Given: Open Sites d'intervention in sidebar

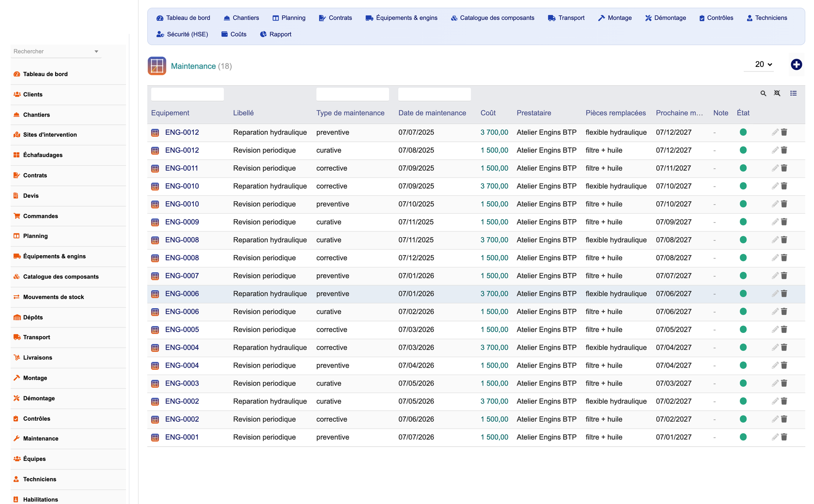Looking at the screenshot, I should tap(68, 135).
